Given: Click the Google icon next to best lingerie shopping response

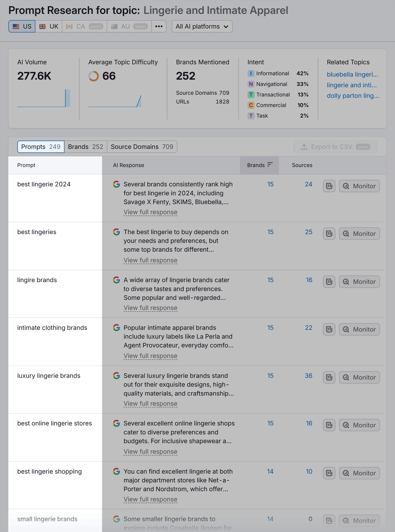Looking at the screenshot, I should [x=116, y=472].
